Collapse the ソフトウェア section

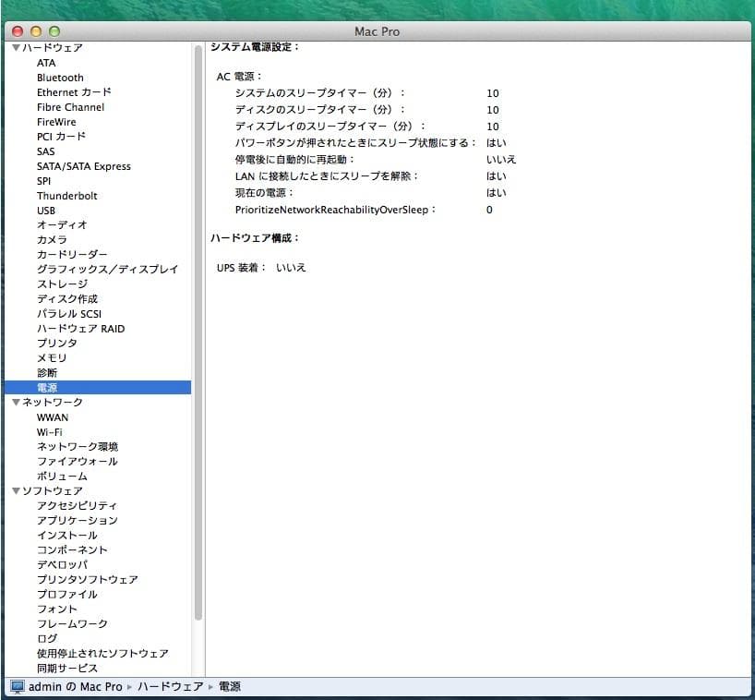pyautogui.click(x=14, y=490)
